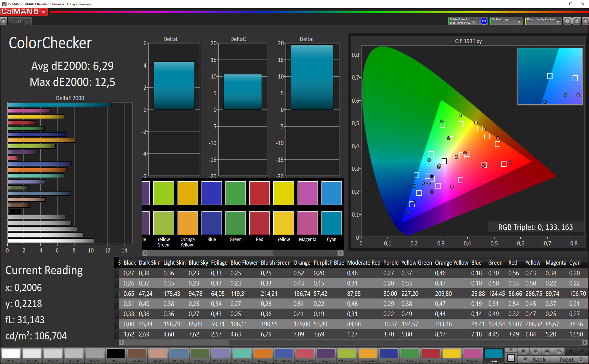Click the single-read bracket icon

pos(547,351)
